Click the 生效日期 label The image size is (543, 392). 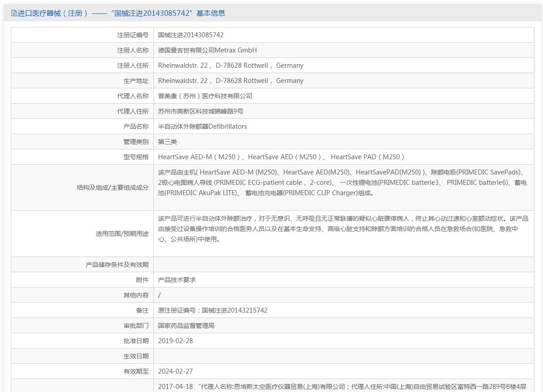pos(136,356)
